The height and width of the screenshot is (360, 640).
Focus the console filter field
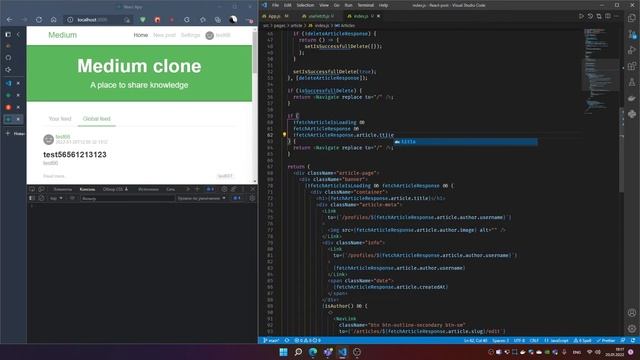(x=127, y=198)
